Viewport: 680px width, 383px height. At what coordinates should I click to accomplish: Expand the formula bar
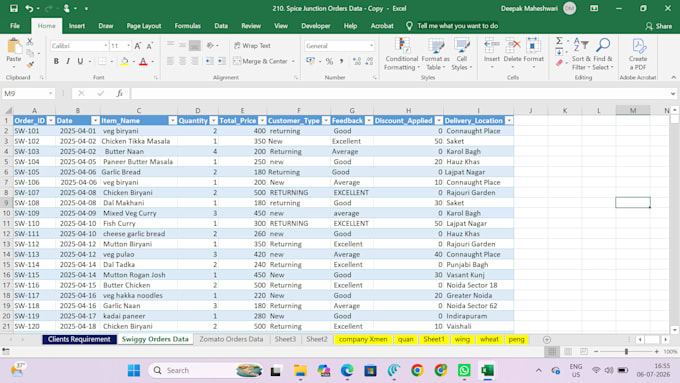click(x=673, y=93)
